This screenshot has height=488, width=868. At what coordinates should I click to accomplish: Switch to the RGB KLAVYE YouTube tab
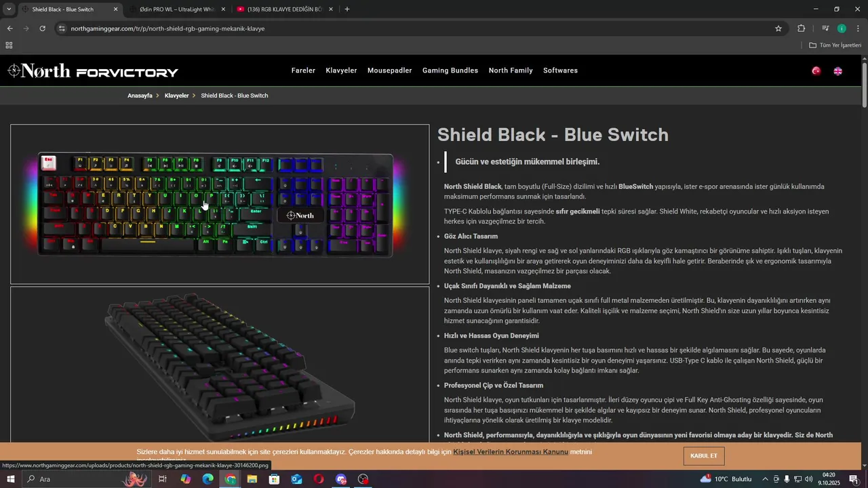285,9
